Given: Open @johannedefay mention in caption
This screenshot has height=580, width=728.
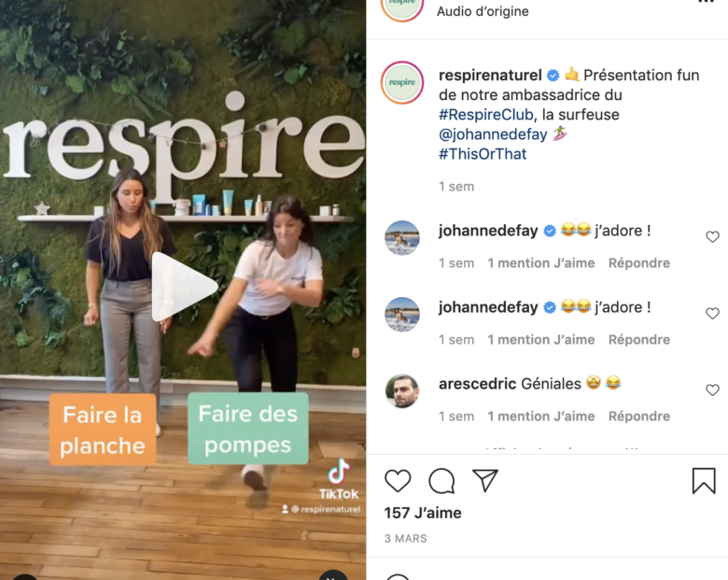Looking at the screenshot, I should coord(493,134).
